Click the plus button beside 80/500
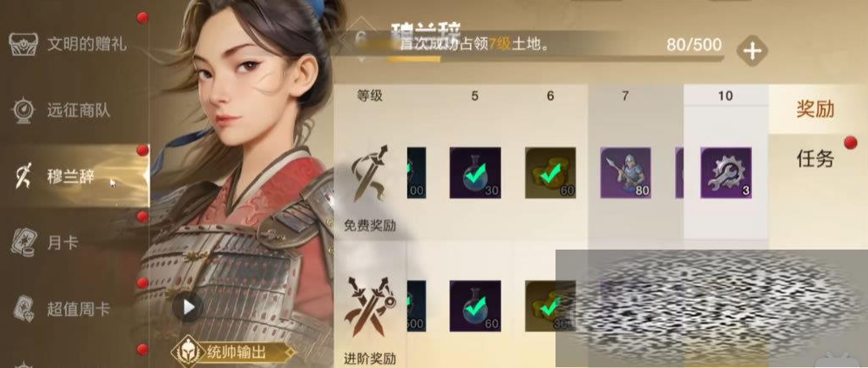Image resolution: width=868 pixels, height=368 pixels. [752, 51]
